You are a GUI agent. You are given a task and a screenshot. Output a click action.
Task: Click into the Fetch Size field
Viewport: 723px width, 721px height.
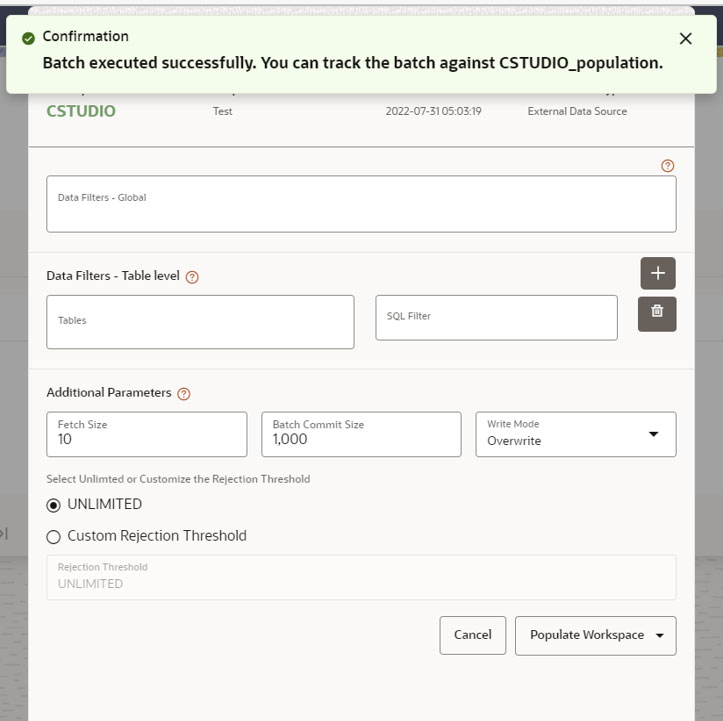pos(147,434)
